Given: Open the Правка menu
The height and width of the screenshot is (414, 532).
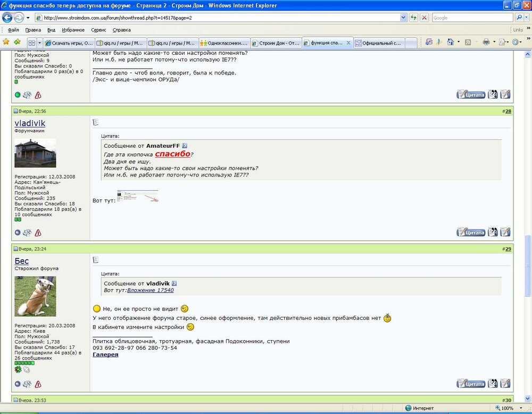Looking at the screenshot, I should pyautogui.click(x=33, y=30).
